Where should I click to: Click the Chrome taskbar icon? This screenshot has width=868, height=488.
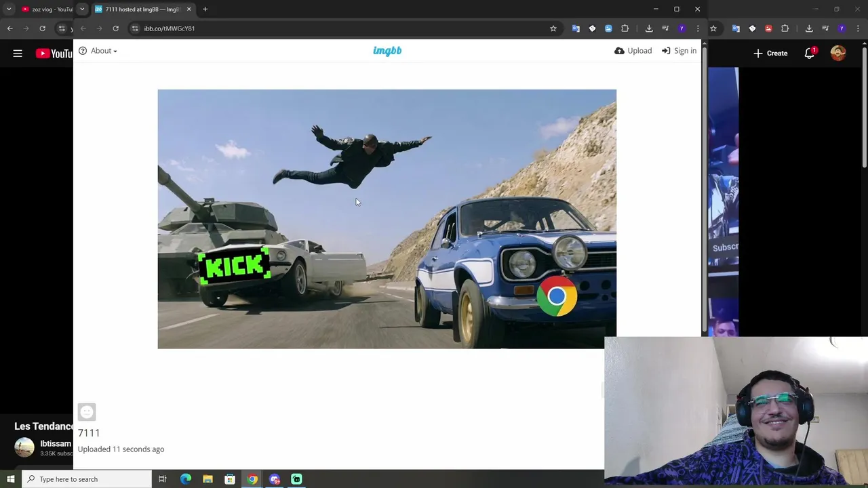click(x=252, y=479)
